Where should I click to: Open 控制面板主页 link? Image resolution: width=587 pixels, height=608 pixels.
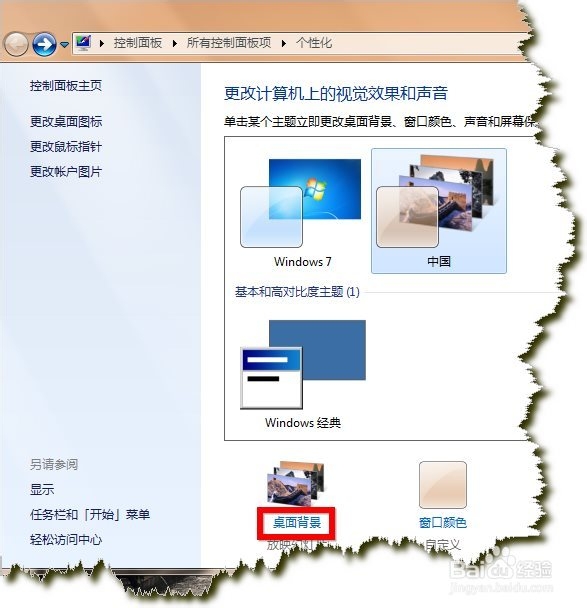click(66, 85)
